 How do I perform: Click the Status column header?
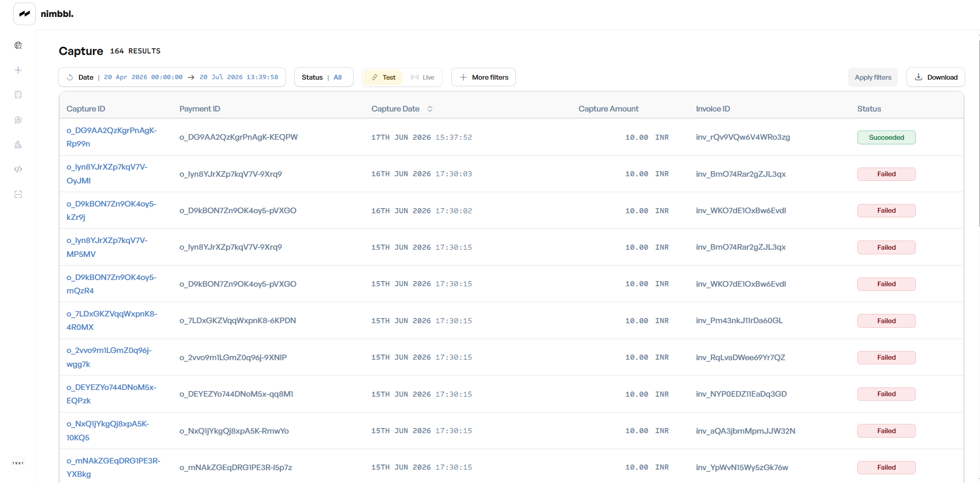(x=869, y=109)
